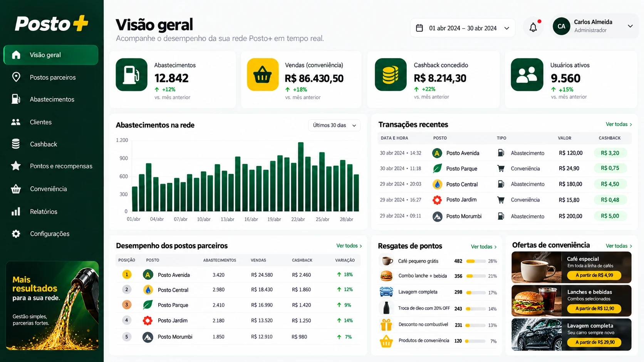Click the Café pequeno grátis 28% progress bar
Screen dimensions: 644x362
tap(476, 261)
